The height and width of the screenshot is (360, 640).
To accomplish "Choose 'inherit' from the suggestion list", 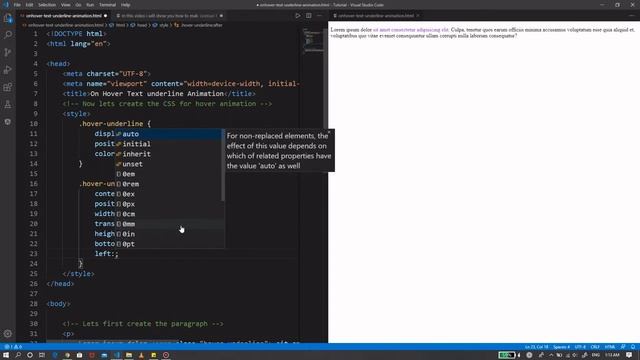I will (169, 154).
